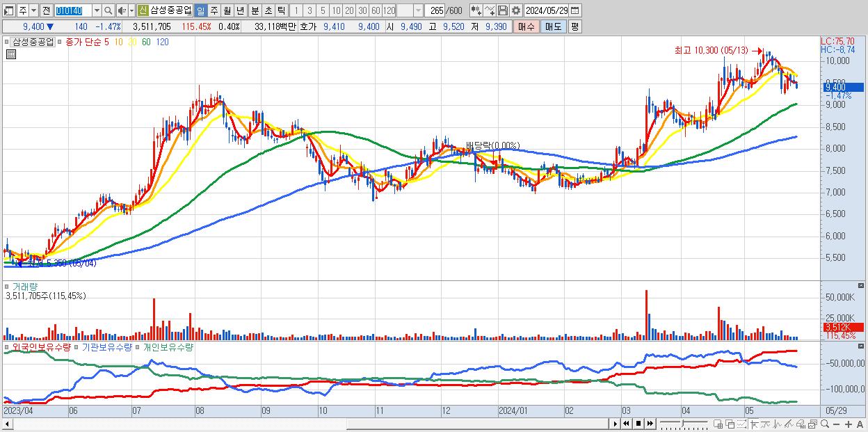The height and width of the screenshot is (432, 868).
Task: Click the blue 매도 sell button
Action: (554, 26)
